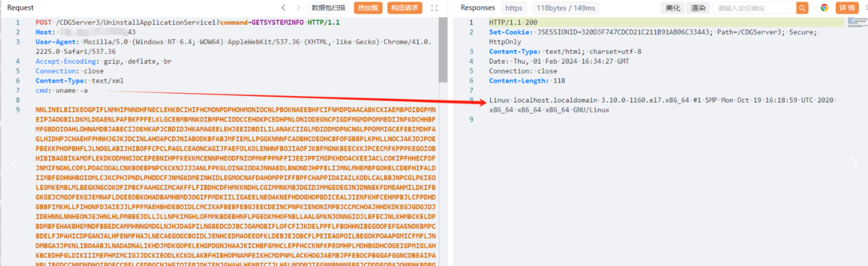This screenshot has width=868, height=266.
Task: Click the orange 详情 details button
Action: pyautogui.click(x=847, y=8)
